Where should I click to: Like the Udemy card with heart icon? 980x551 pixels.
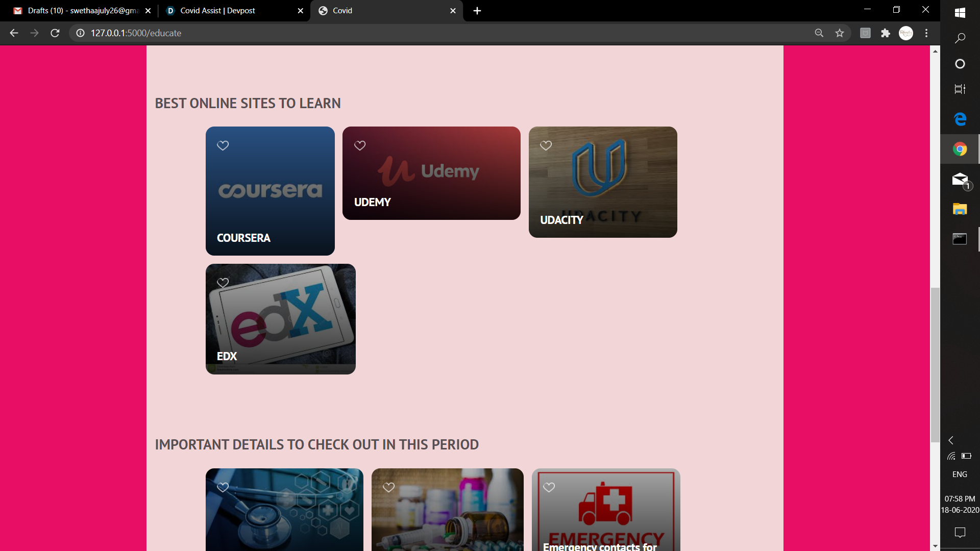(360, 145)
